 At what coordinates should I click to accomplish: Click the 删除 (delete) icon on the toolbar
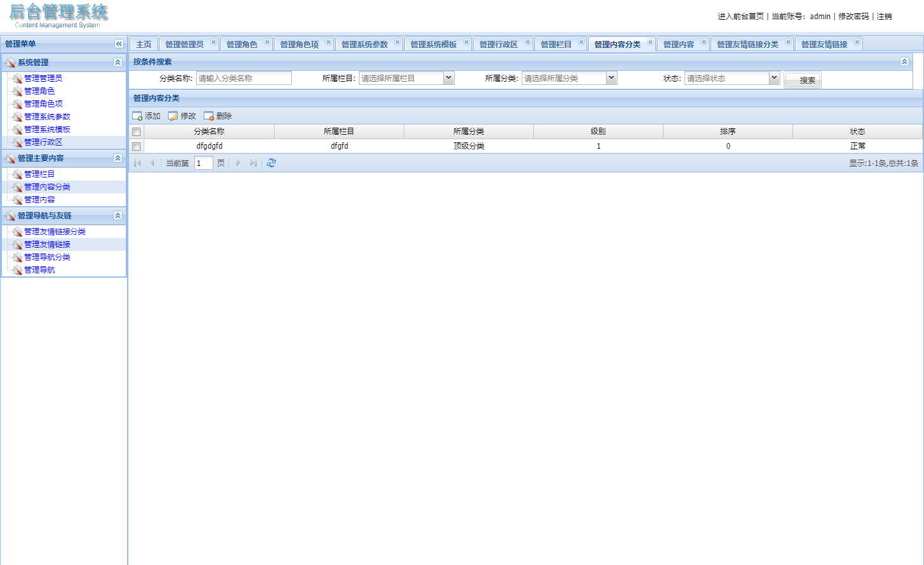pyautogui.click(x=208, y=116)
